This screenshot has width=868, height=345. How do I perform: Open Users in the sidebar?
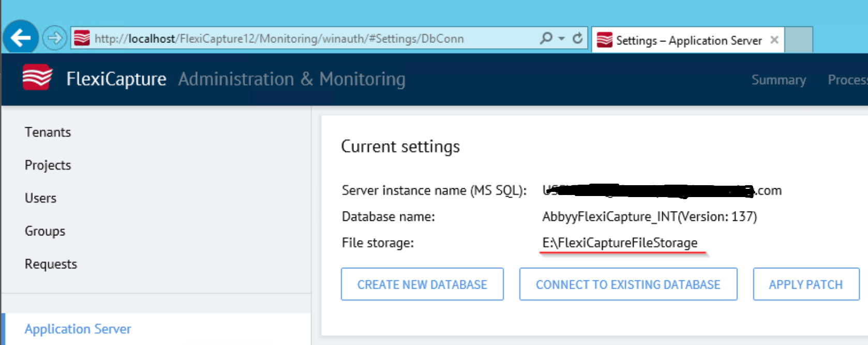(40, 198)
